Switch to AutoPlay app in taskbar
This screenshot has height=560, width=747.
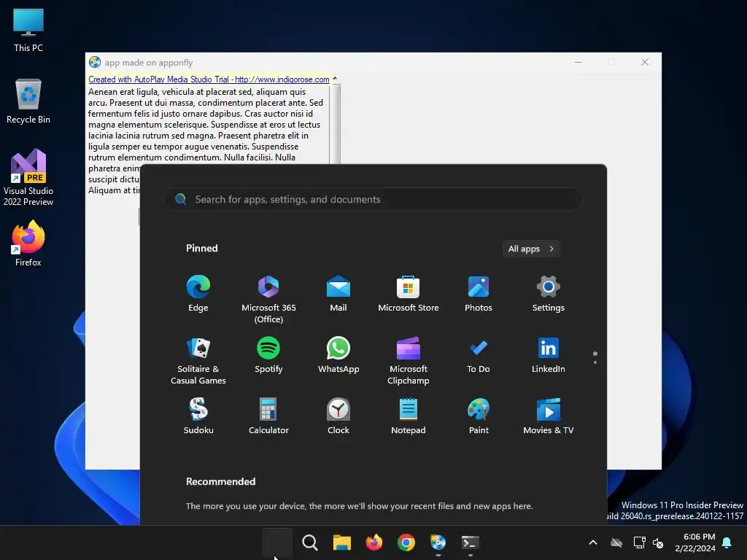click(438, 542)
